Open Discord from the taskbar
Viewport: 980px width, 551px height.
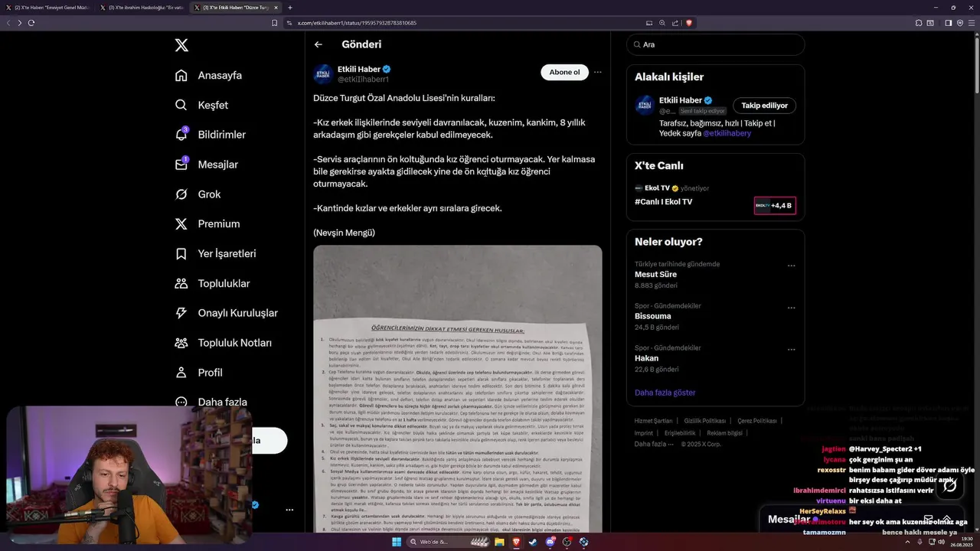(x=550, y=542)
